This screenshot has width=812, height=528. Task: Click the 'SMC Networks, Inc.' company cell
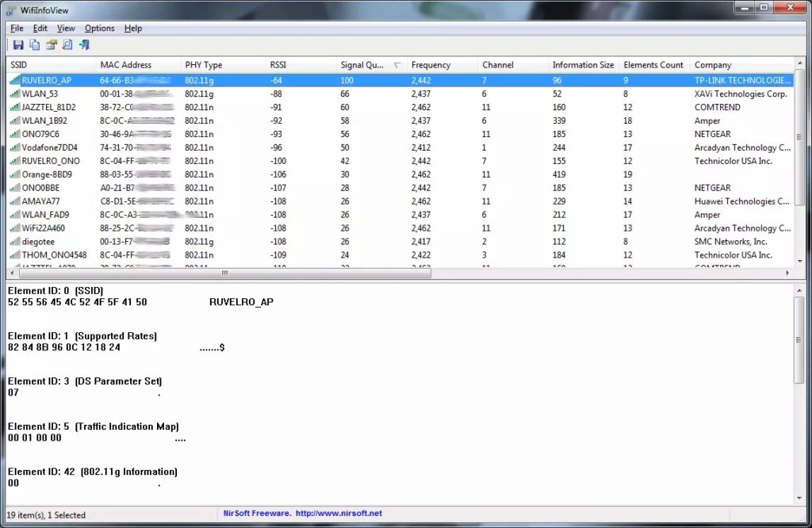click(x=730, y=242)
